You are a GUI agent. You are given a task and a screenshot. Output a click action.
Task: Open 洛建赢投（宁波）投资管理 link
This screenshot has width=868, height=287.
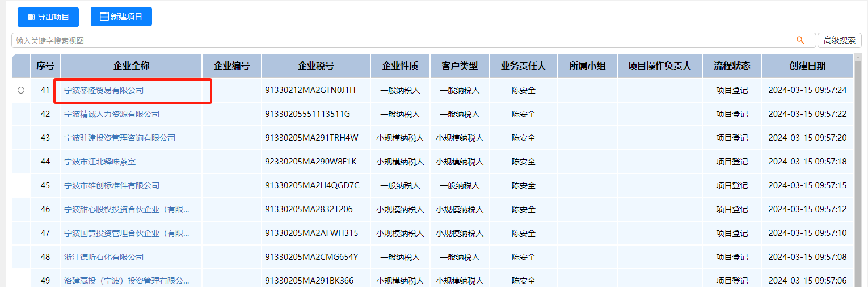pos(127,281)
